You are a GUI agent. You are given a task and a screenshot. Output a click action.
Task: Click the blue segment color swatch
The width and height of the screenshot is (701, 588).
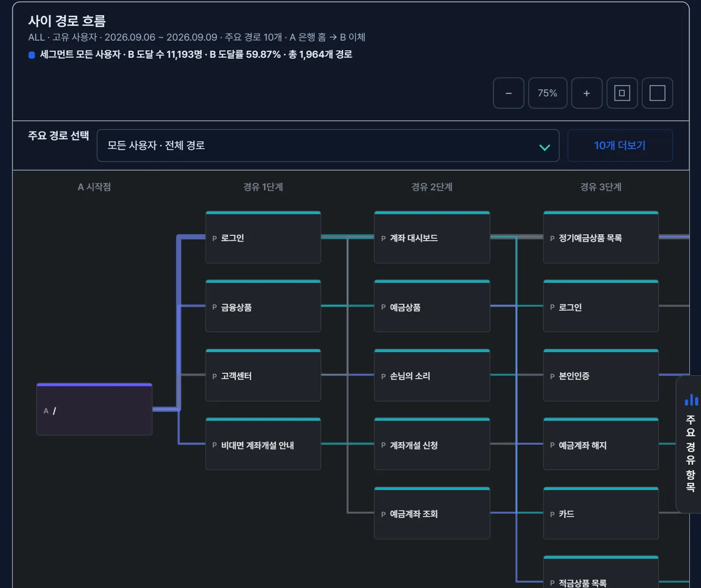(x=32, y=55)
